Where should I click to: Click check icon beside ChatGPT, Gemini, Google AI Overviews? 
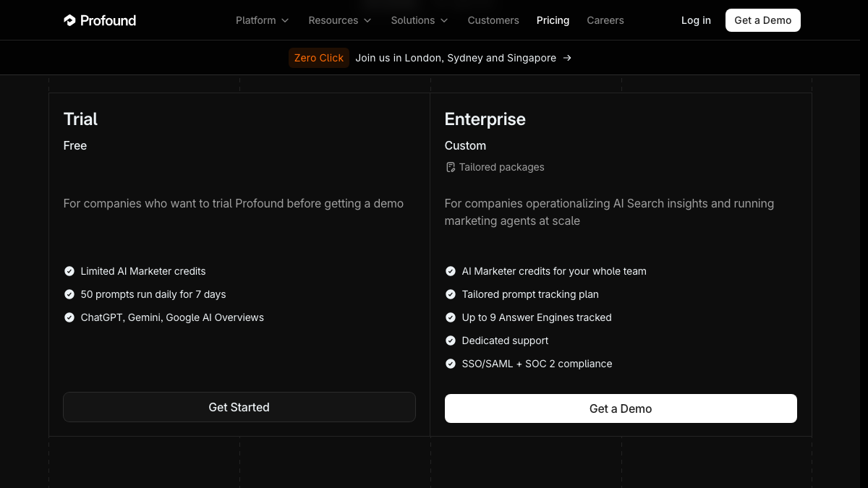[69, 317]
